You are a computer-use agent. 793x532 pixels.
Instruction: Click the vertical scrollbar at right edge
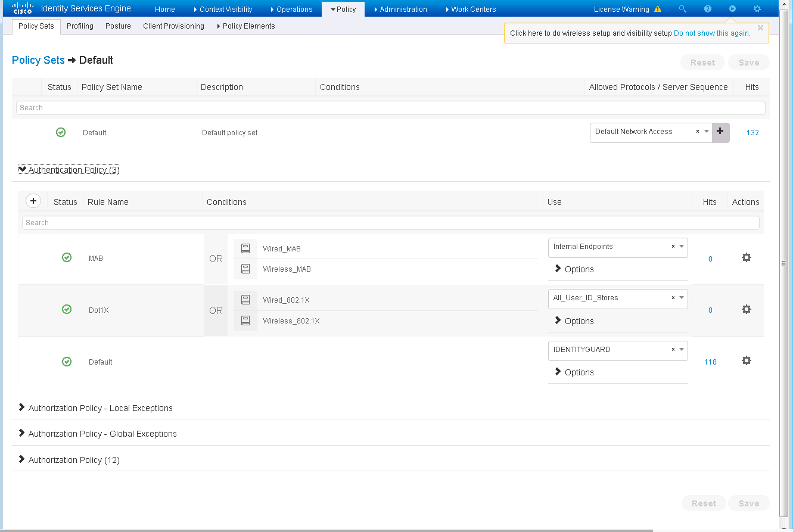(x=784, y=263)
